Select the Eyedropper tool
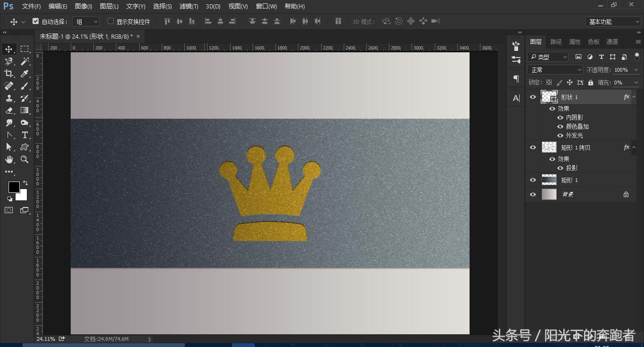 point(25,74)
